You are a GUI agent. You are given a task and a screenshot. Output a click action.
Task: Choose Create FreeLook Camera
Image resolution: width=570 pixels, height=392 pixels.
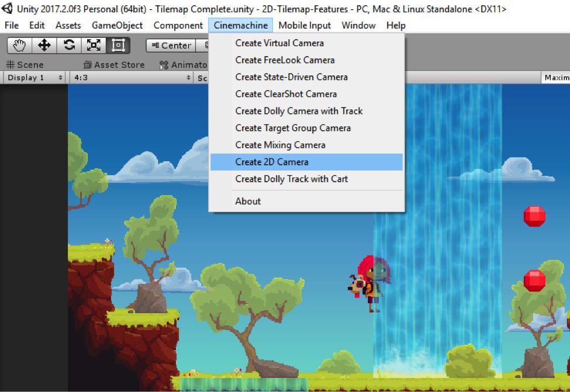click(x=306, y=60)
